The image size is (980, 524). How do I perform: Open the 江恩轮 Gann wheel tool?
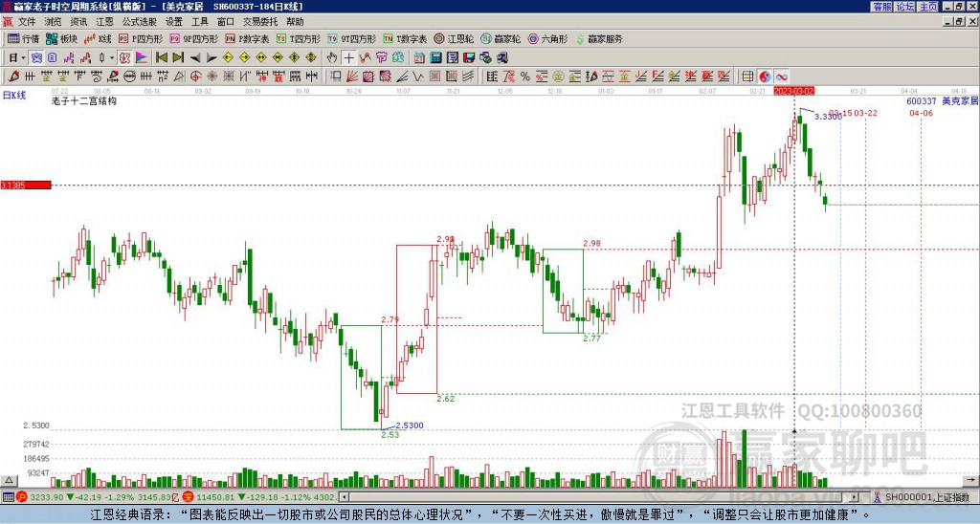point(454,38)
